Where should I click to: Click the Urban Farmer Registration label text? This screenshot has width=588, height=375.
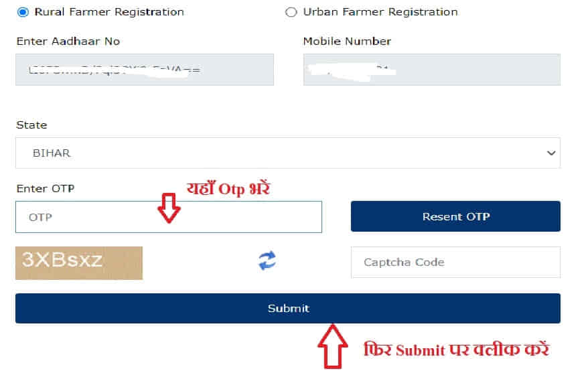click(x=380, y=12)
